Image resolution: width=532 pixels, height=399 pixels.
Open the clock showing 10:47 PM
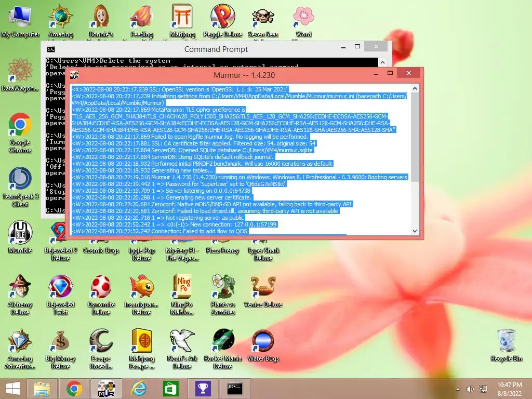[x=510, y=389]
